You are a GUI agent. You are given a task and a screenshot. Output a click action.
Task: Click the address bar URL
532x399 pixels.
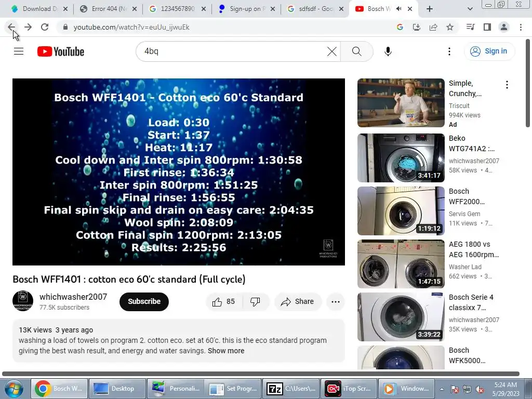[131, 27]
